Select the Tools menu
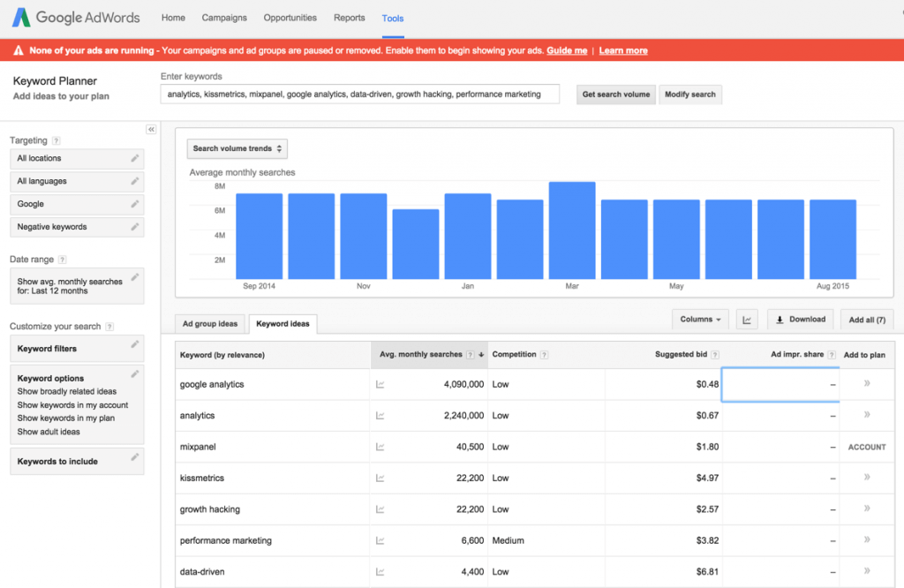 click(393, 19)
